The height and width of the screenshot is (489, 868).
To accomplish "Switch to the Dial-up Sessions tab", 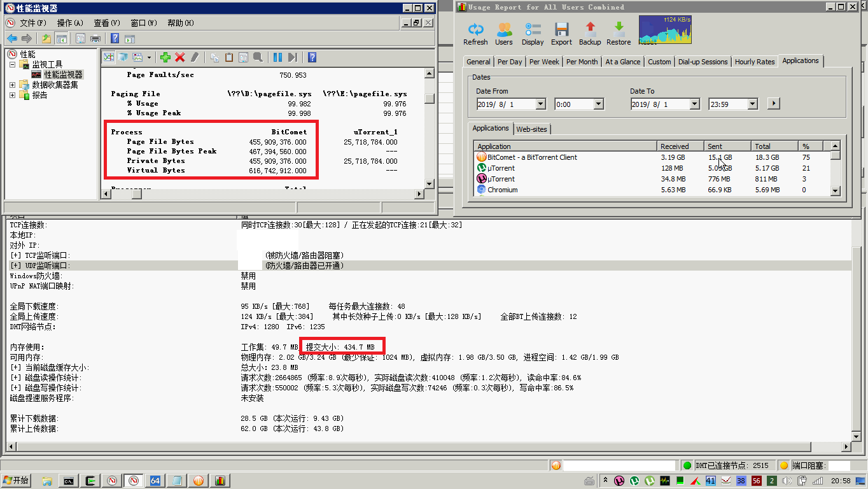I will pos(703,62).
